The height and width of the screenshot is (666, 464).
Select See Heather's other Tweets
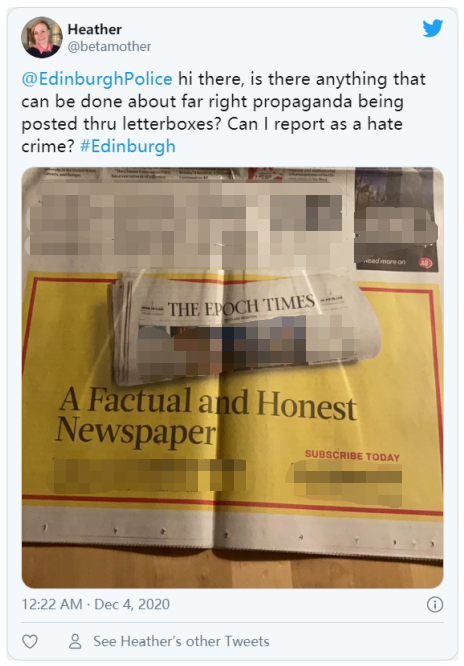(x=181, y=641)
